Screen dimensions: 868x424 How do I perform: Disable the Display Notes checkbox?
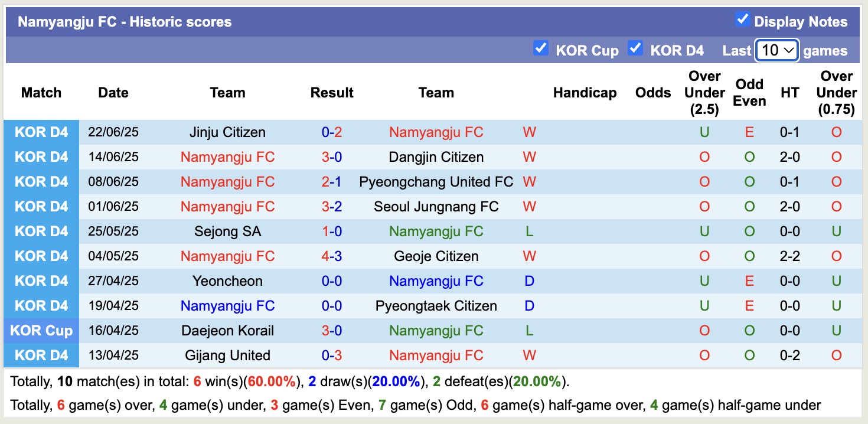(x=742, y=19)
